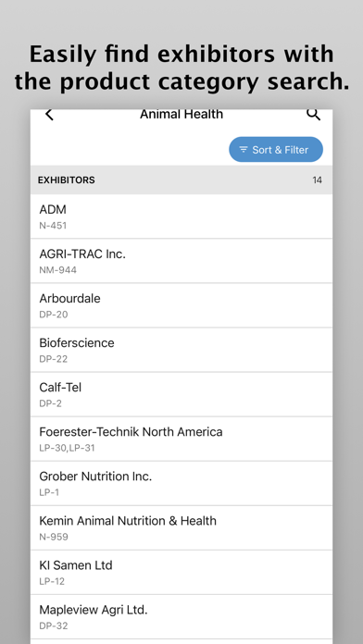Open Kemin Animal Nutrition & Health
This screenshot has width=363, height=644.
tap(181, 527)
